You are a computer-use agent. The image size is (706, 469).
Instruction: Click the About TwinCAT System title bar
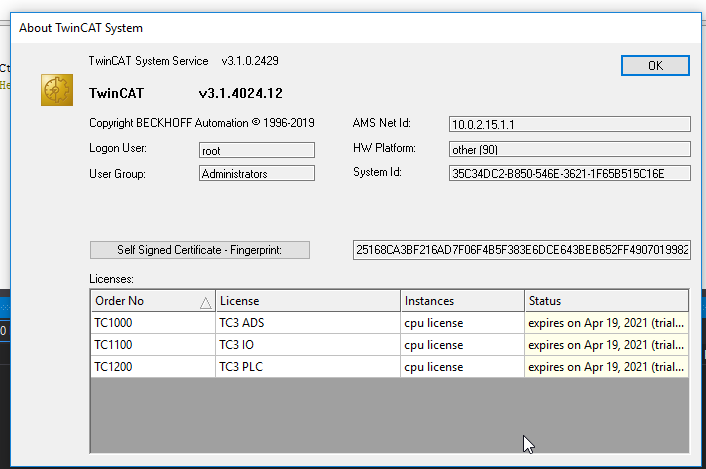point(356,28)
